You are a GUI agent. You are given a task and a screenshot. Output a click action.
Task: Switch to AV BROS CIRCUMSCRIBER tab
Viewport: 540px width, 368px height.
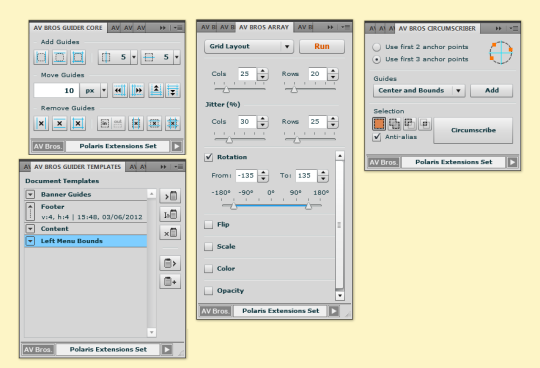click(437, 28)
